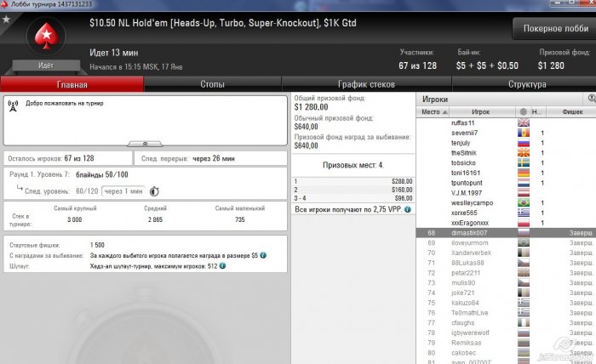Select the player 88Lukas88 in the list
The width and height of the screenshot is (596, 364).
506,263
